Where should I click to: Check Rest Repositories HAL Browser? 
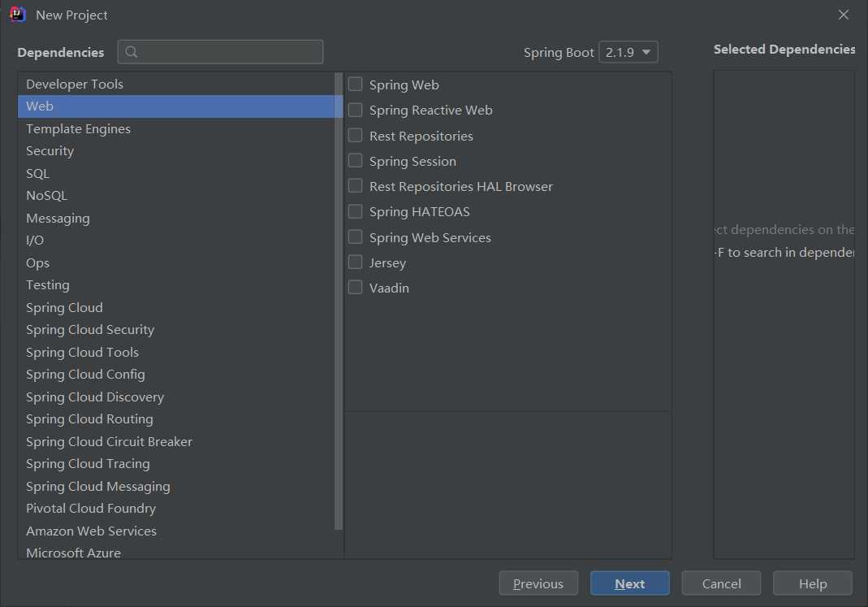coord(356,185)
